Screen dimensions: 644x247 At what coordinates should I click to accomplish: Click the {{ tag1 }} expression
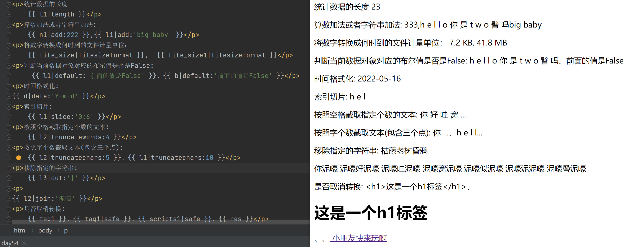(x=47, y=219)
